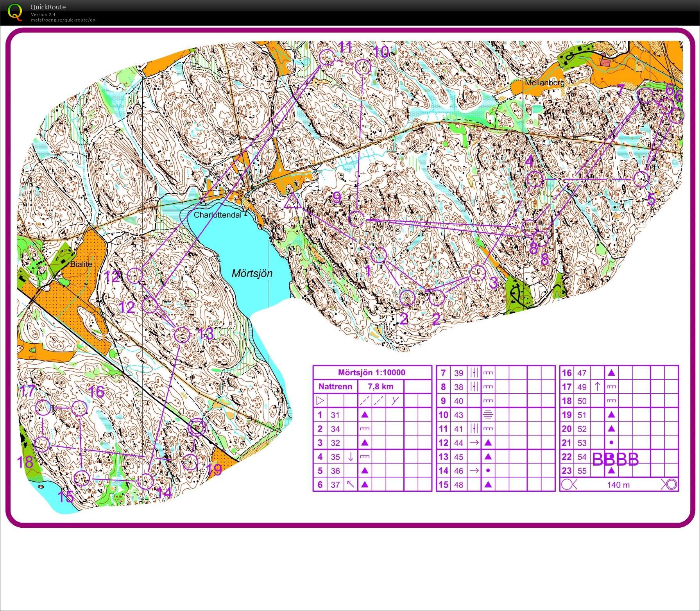Click the Bralite place name
Viewport: 700px width, 611px height.
(81, 264)
